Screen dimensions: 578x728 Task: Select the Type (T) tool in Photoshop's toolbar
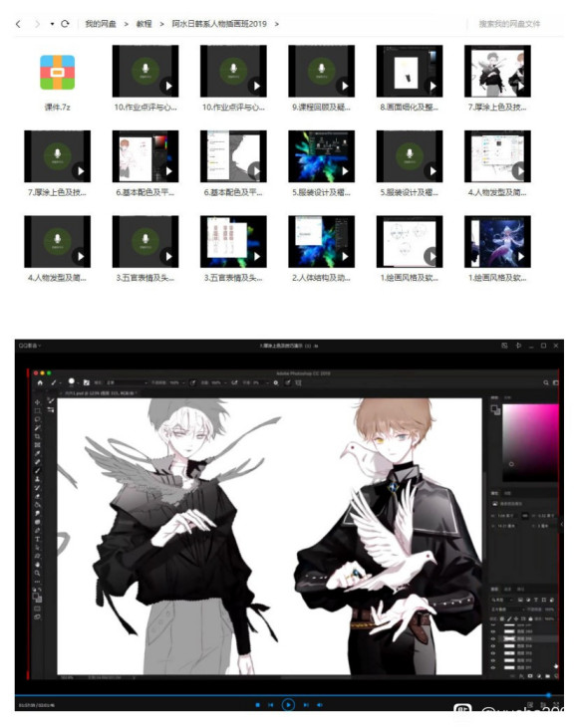point(37,539)
